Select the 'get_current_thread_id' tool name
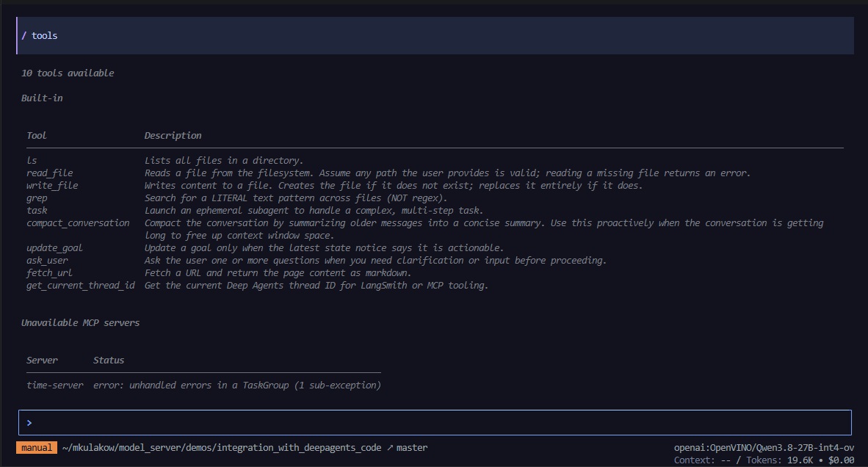This screenshot has width=868, height=467. [81, 286]
